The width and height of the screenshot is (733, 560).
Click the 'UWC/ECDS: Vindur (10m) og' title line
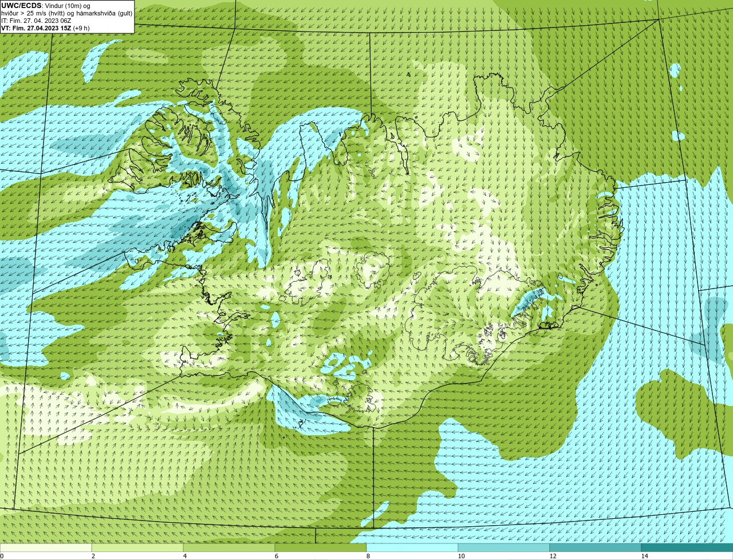pos(46,5)
